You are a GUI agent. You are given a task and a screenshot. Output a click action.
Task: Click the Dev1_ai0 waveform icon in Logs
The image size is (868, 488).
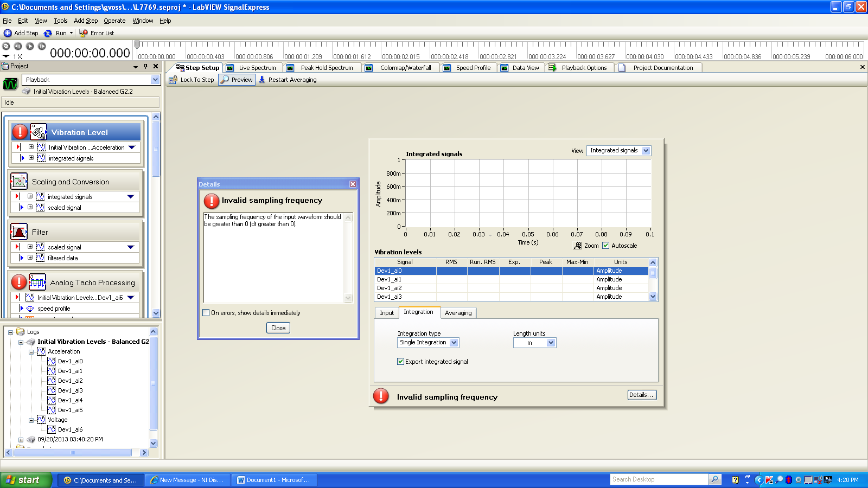point(52,361)
